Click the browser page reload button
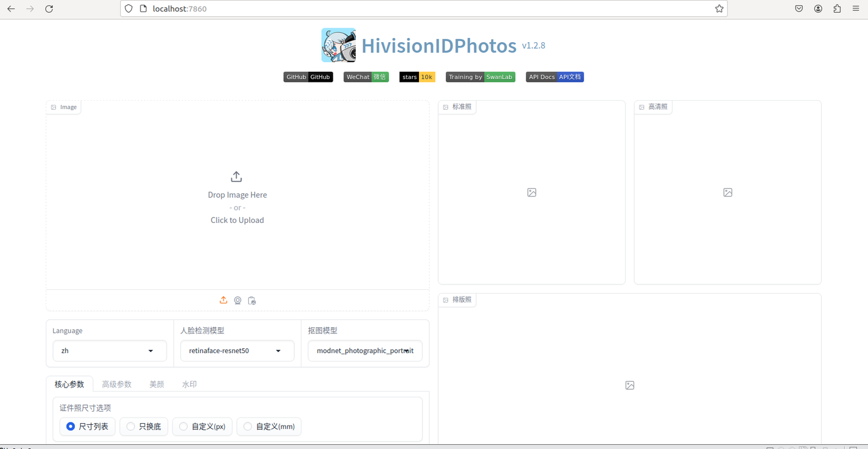 point(49,8)
